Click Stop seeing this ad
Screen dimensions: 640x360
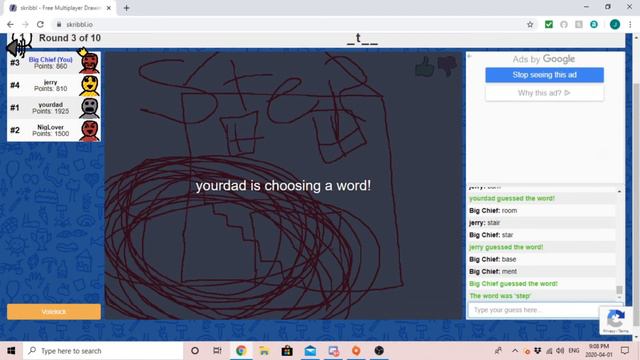tap(544, 75)
